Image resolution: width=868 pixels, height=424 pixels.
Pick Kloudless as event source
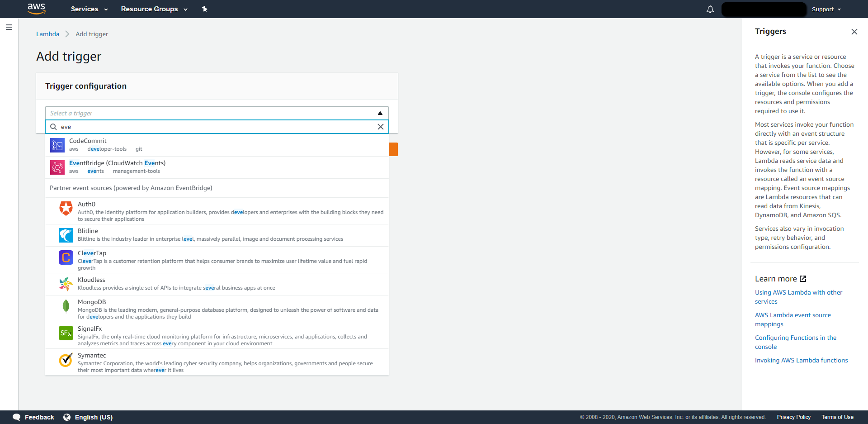217,284
